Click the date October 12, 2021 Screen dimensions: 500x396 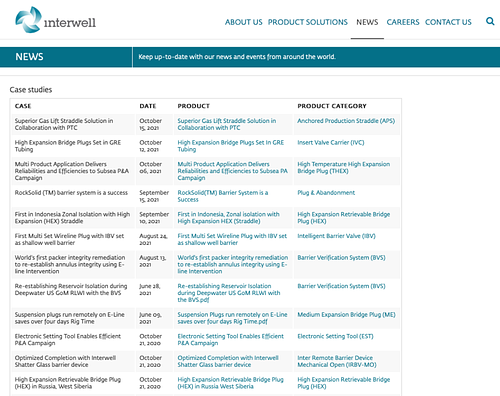pyautogui.click(x=151, y=146)
